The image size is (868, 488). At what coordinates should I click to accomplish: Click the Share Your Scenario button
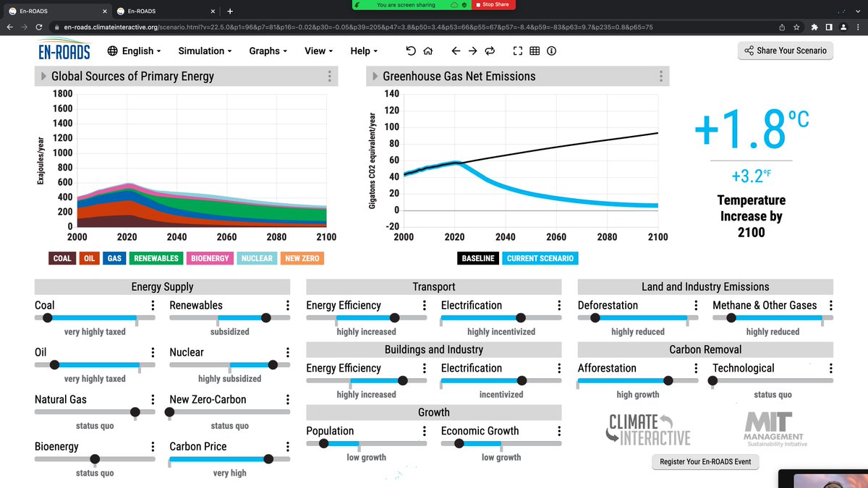786,51
